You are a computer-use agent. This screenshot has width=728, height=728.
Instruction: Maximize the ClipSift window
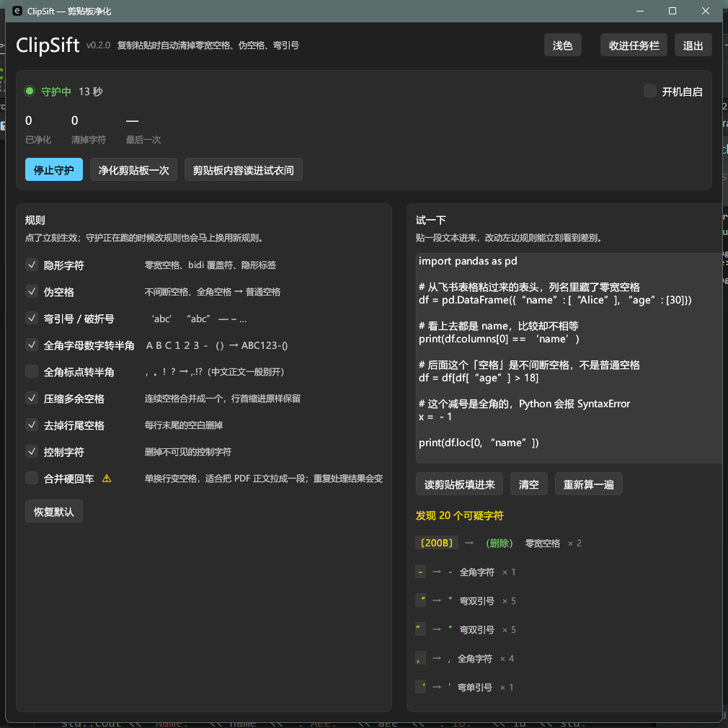pyautogui.click(x=672, y=11)
